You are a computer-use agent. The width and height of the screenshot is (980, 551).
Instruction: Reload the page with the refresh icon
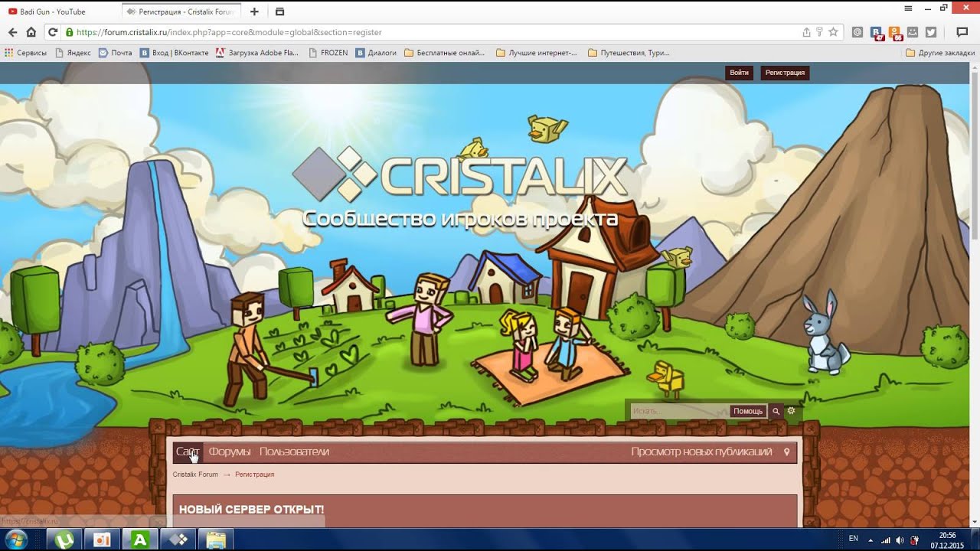[53, 32]
